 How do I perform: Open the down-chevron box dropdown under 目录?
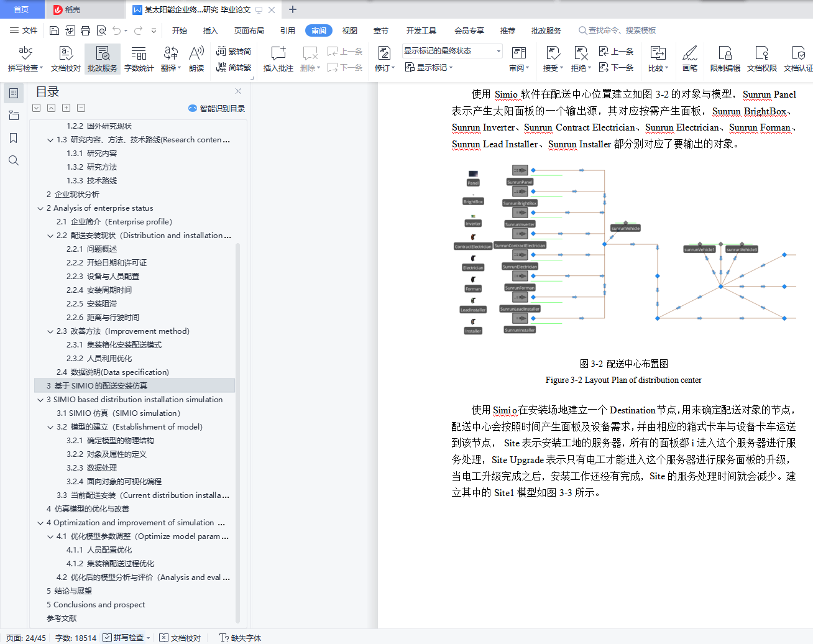click(x=36, y=108)
